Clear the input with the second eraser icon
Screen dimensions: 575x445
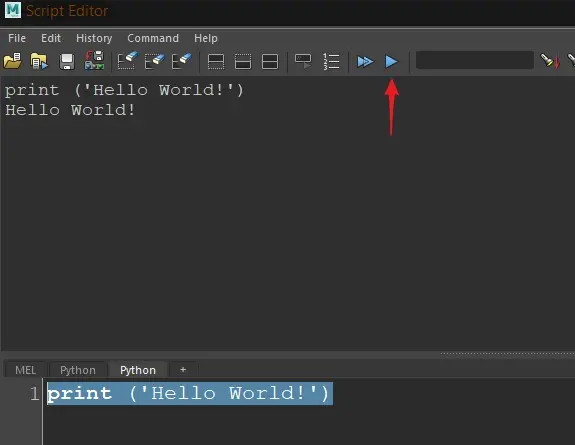tap(154, 61)
